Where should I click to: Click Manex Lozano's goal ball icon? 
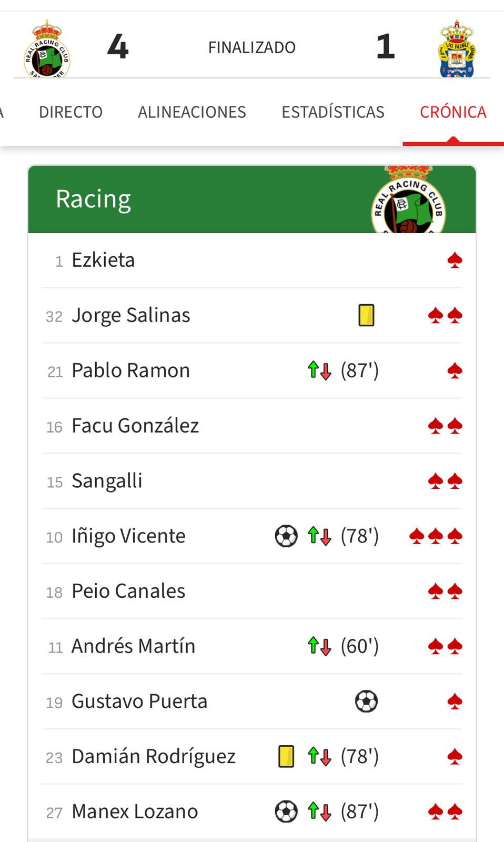pyautogui.click(x=286, y=812)
